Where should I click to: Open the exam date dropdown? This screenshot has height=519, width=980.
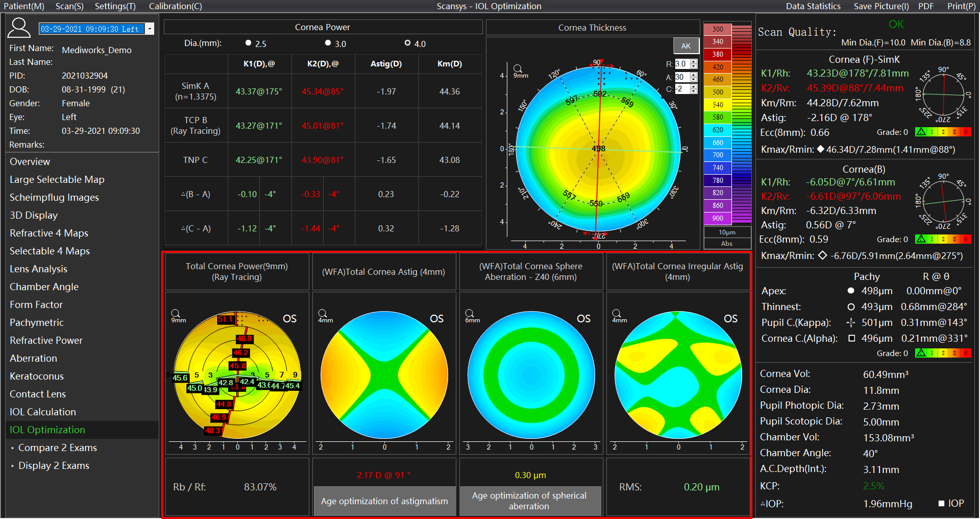150,29
